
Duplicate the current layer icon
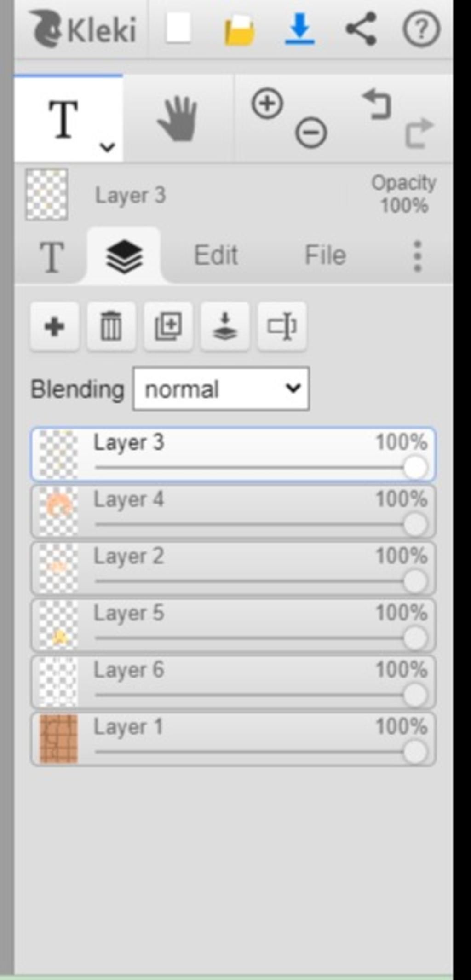pyautogui.click(x=168, y=327)
